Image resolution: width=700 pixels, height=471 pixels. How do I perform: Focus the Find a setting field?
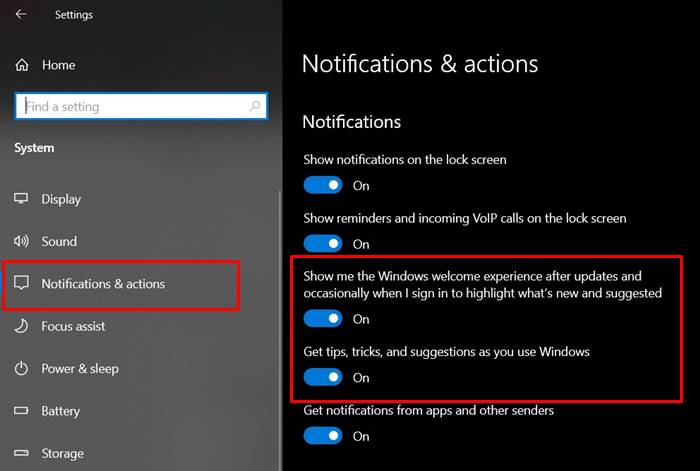point(141,106)
